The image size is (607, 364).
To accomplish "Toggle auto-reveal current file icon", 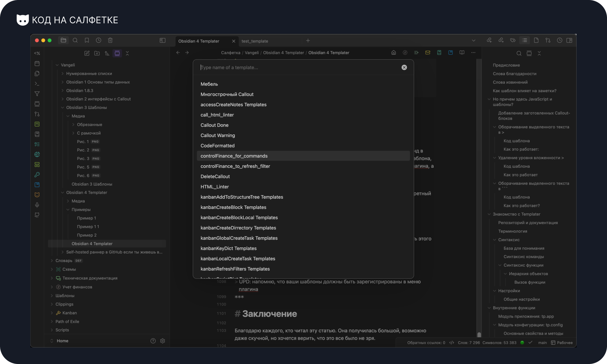I will (117, 53).
